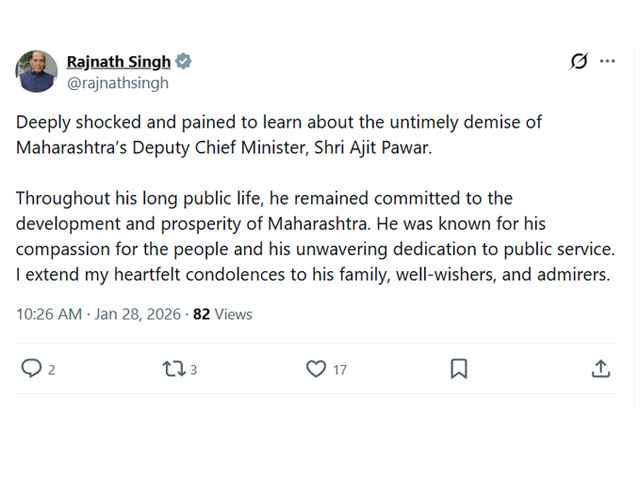Click the 10:26 AM timestamp
The image size is (640, 480).
[49, 314]
